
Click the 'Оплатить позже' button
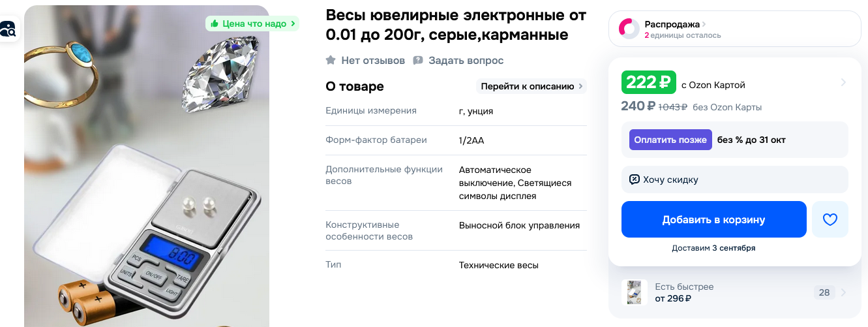pos(670,140)
